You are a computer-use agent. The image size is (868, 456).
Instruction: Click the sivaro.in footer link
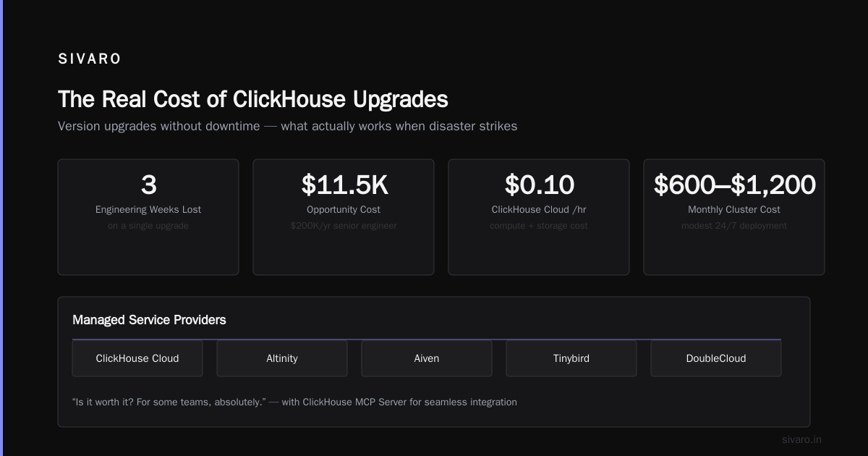coord(801,439)
